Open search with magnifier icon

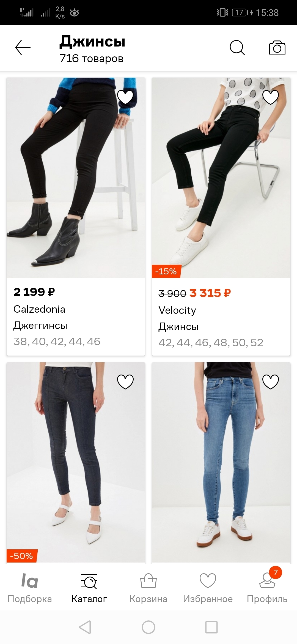pos(237,48)
